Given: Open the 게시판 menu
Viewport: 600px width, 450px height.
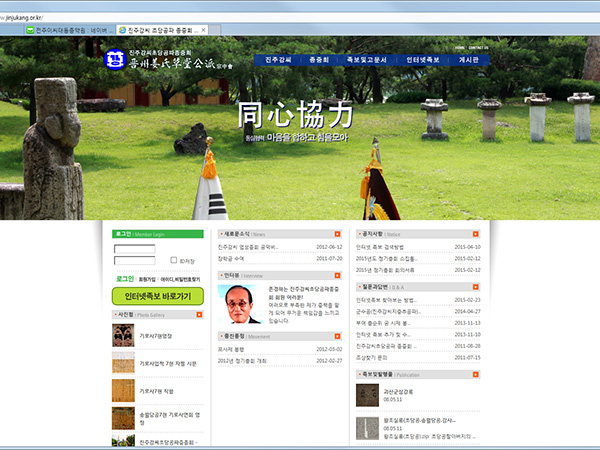Looking at the screenshot, I should pos(468,60).
